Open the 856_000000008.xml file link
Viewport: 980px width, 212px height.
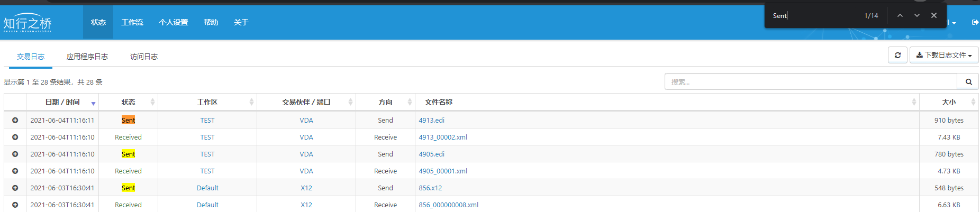click(448, 205)
